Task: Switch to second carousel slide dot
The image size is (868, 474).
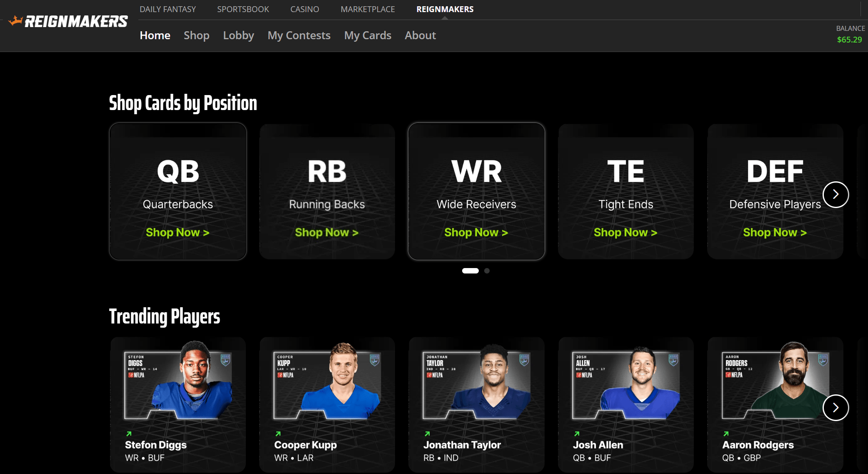Action: pyautogui.click(x=486, y=270)
